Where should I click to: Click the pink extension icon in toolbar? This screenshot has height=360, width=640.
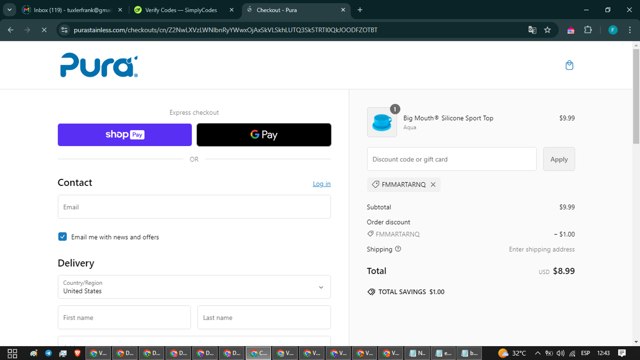571,30
